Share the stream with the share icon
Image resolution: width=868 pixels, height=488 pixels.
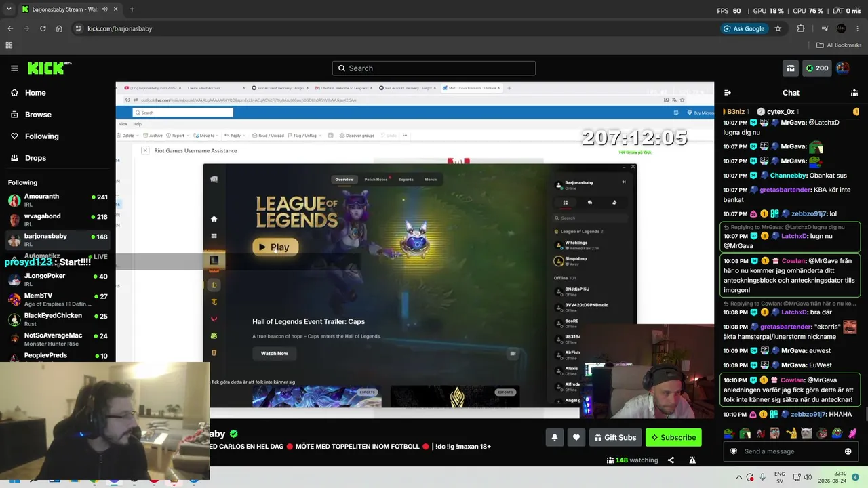pyautogui.click(x=671, y=460)
